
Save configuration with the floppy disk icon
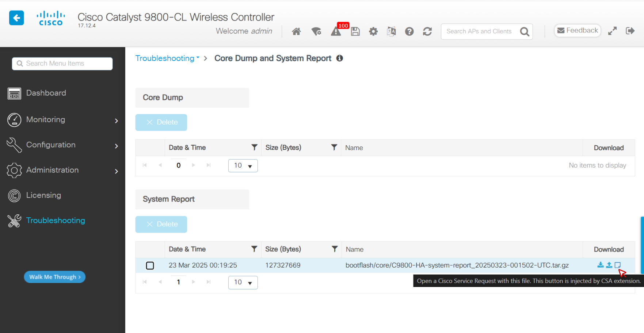[x=355, y=31]
